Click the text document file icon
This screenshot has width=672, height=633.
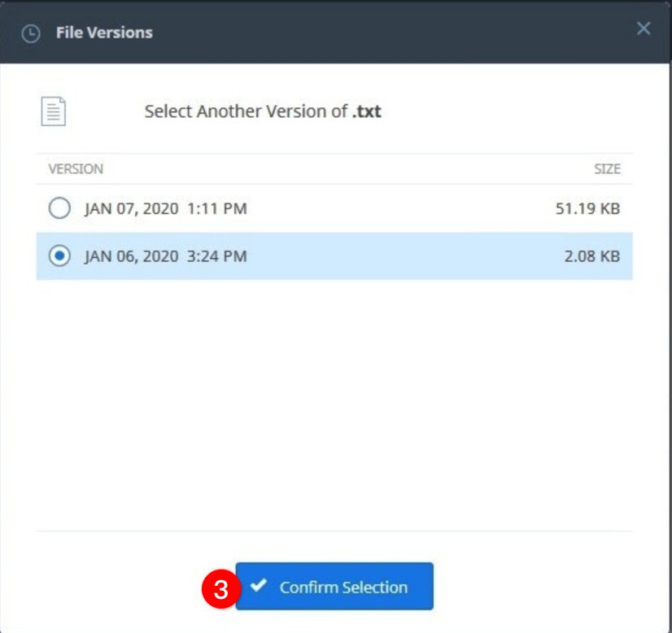(54, 111)
